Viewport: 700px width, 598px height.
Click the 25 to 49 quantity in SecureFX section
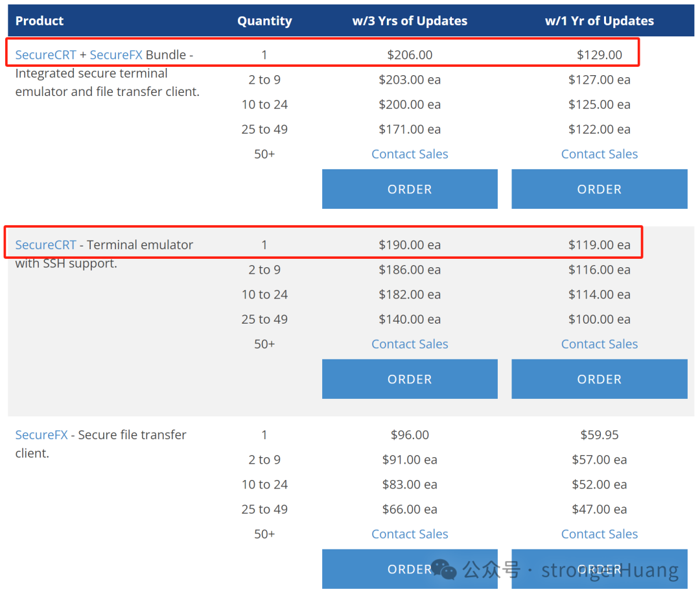point(264,509)
